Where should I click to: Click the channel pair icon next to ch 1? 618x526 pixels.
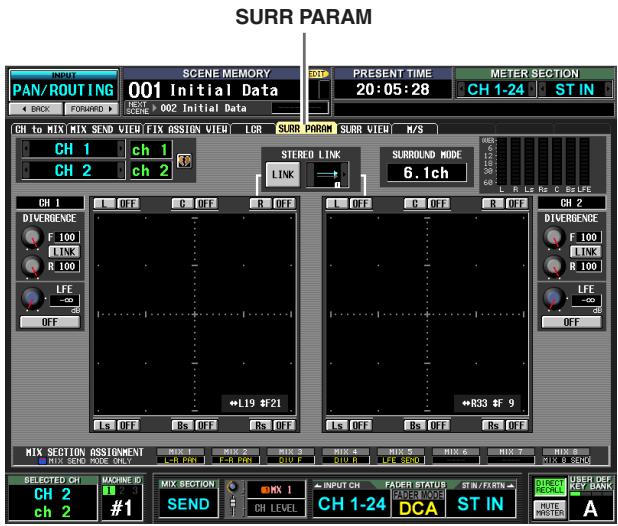pos(184,161)
